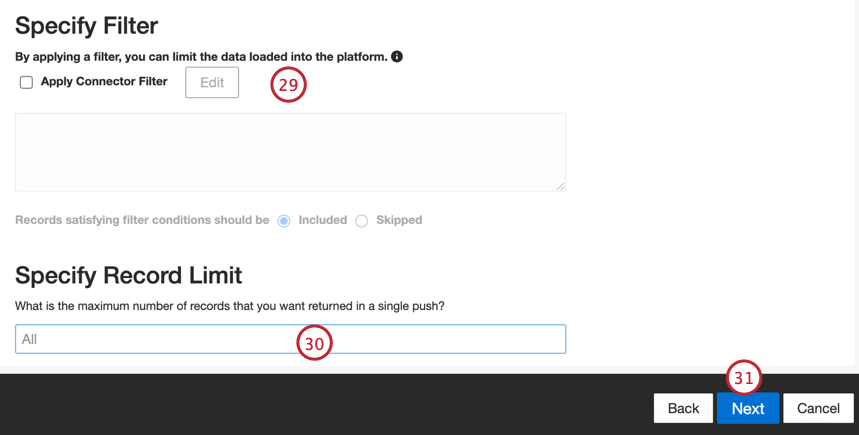This screenshot has width=859, height=435.
Task: Select the Skipped radio button
Action: (362, 221)
